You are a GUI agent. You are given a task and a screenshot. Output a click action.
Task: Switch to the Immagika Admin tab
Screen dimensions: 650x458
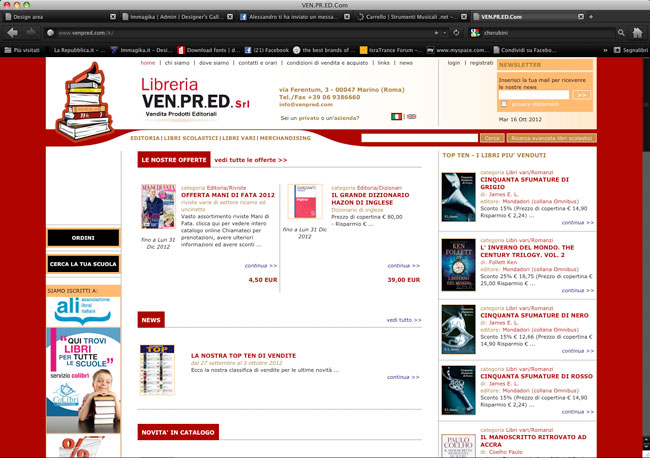(177, 17)
